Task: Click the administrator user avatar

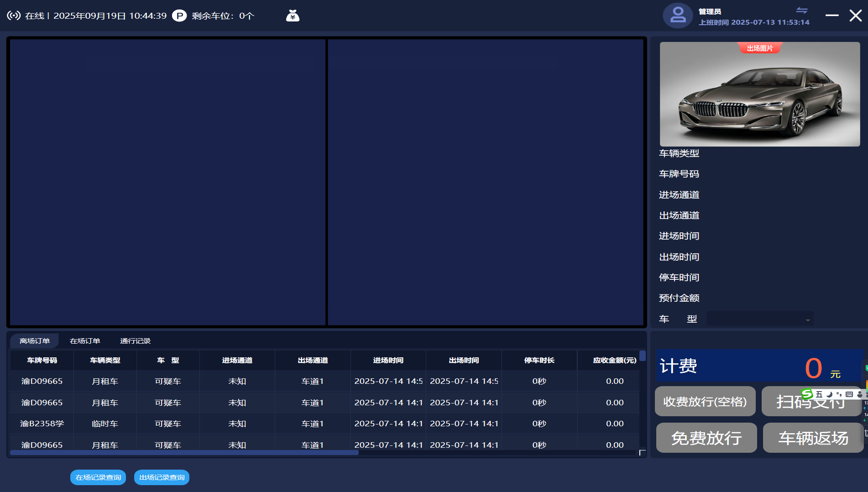Action: click(x=678, y=16)
